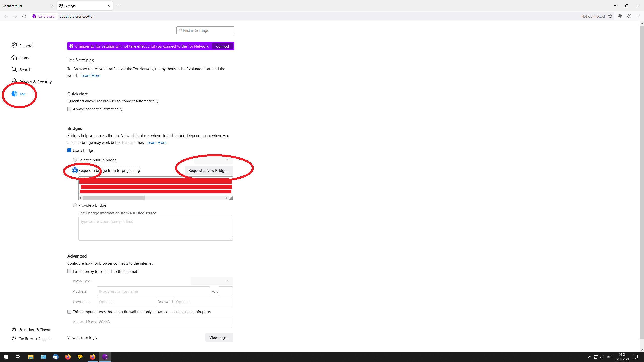The width and height of the screenshot is (644, 362).
Task: Click the Tor Browser onion identity icon
Action: pyautogui.click(x=34, y=16)
